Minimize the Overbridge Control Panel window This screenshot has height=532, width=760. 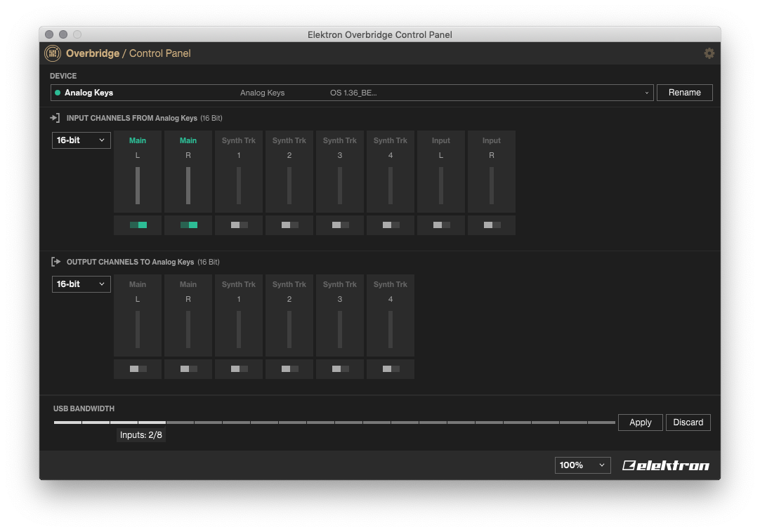(x=63, y=34)
